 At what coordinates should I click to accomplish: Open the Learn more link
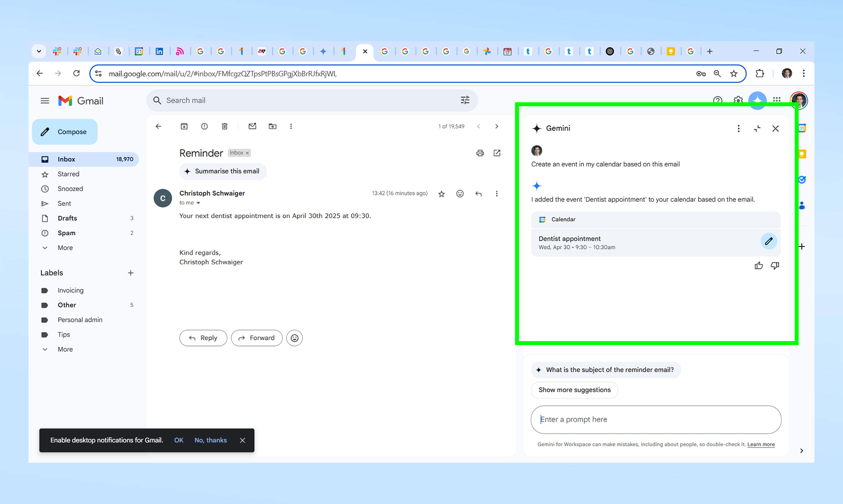[761, 444]
